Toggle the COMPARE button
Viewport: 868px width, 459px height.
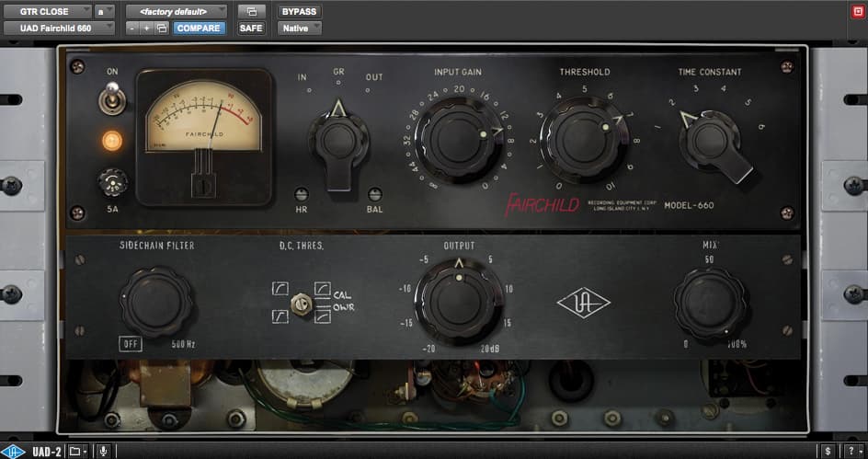coord(200,28)
